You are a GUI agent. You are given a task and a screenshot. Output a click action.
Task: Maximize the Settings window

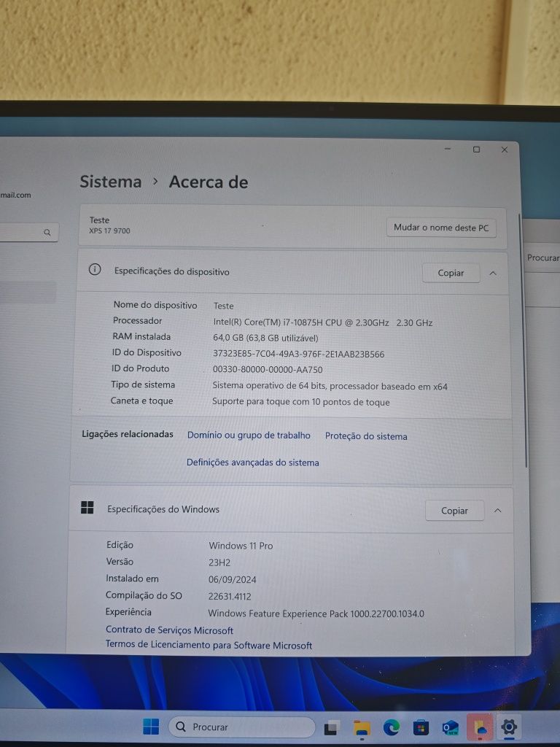476,150
